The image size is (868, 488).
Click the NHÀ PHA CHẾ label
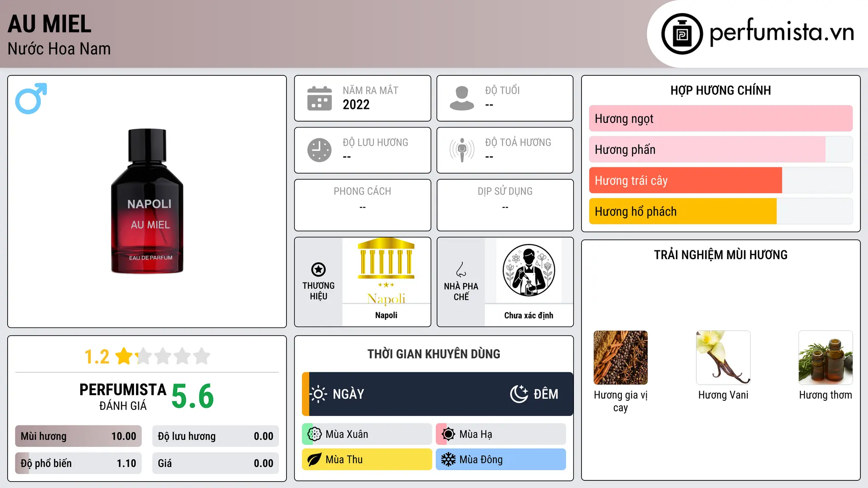[x=461, y=291]
